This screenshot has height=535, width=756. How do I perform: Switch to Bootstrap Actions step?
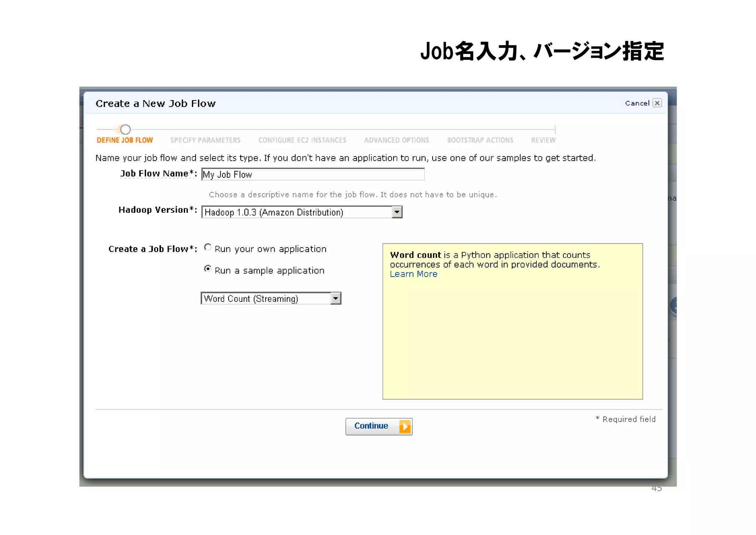tap(480, 140)
